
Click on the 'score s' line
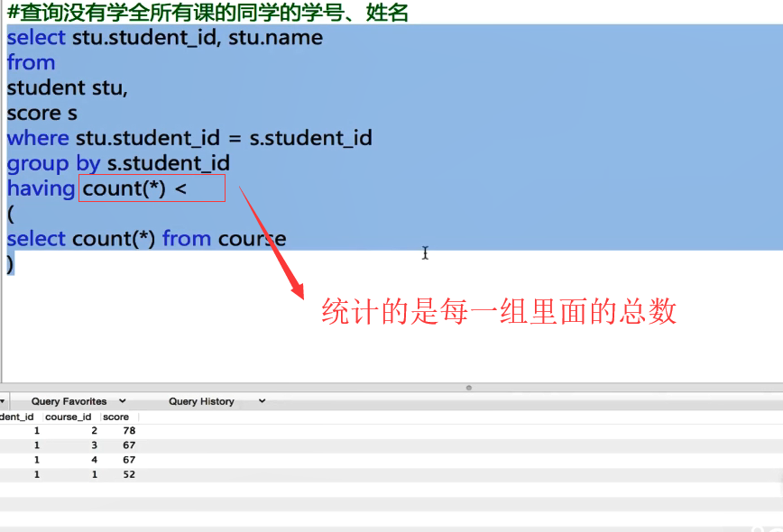(41, 113)
